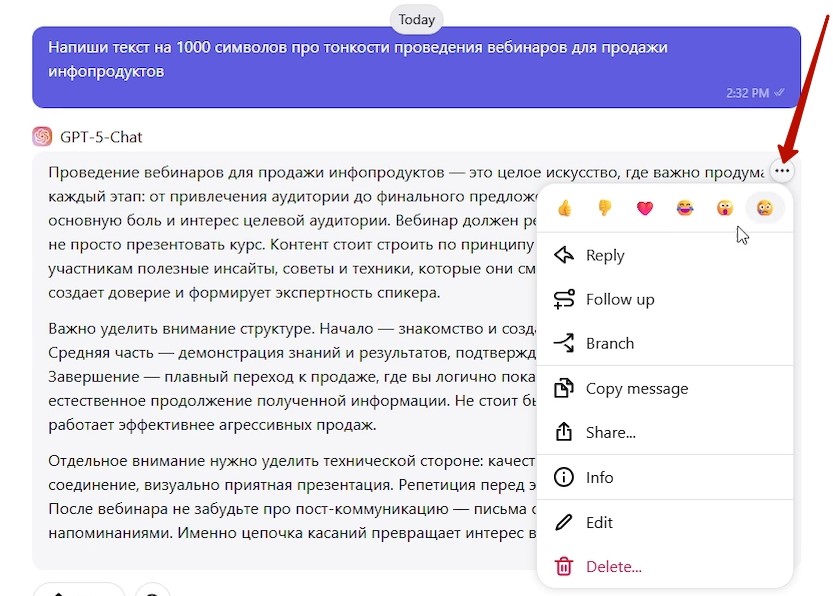React with the flushed face emoji
Viewport: 833px width, 596px height.
point(765,208)
